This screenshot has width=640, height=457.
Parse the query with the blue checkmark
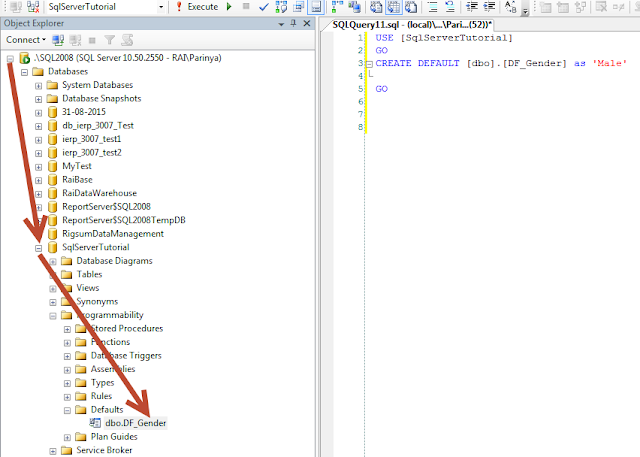264,7
